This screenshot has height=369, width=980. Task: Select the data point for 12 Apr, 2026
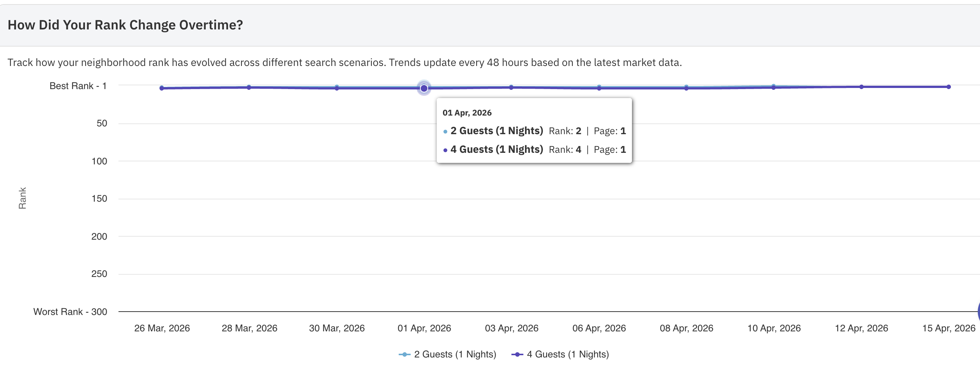pos(861,87)
